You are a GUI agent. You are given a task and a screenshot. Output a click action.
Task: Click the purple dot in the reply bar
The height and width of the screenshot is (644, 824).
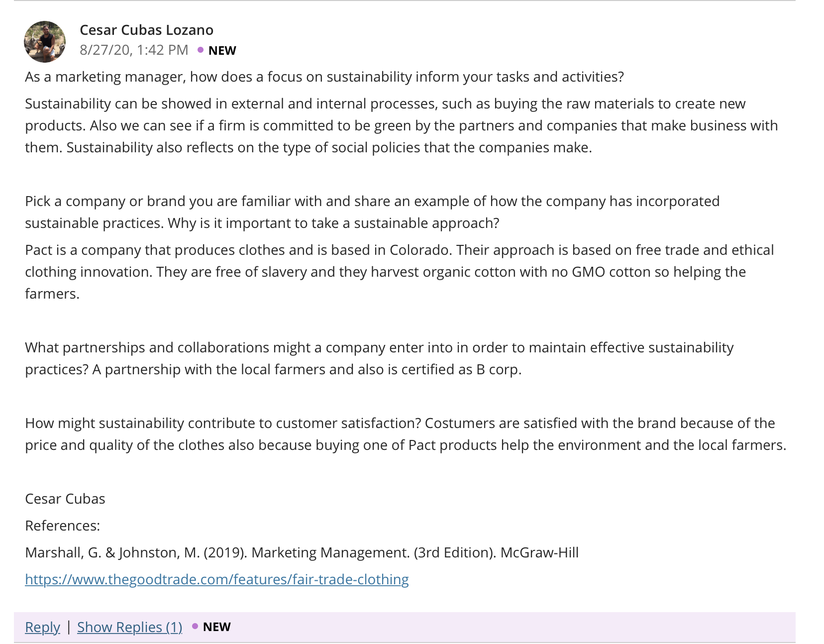pyautogui.click(x=195, y=626)
